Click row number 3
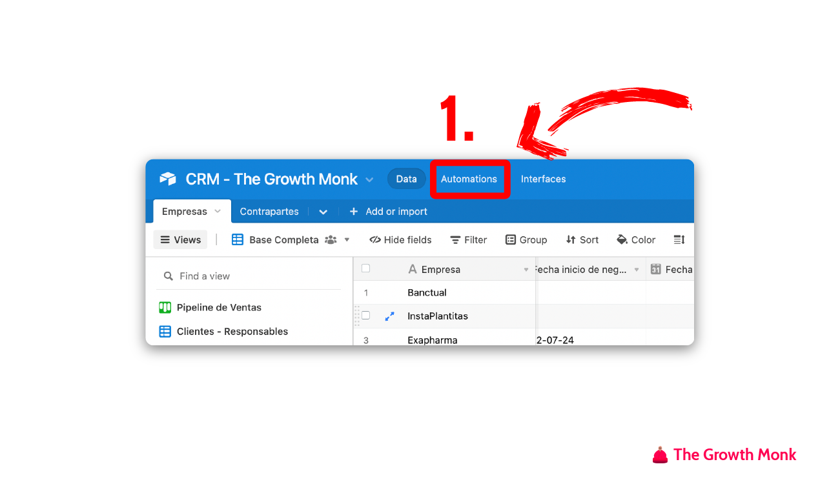 point(366,339)
